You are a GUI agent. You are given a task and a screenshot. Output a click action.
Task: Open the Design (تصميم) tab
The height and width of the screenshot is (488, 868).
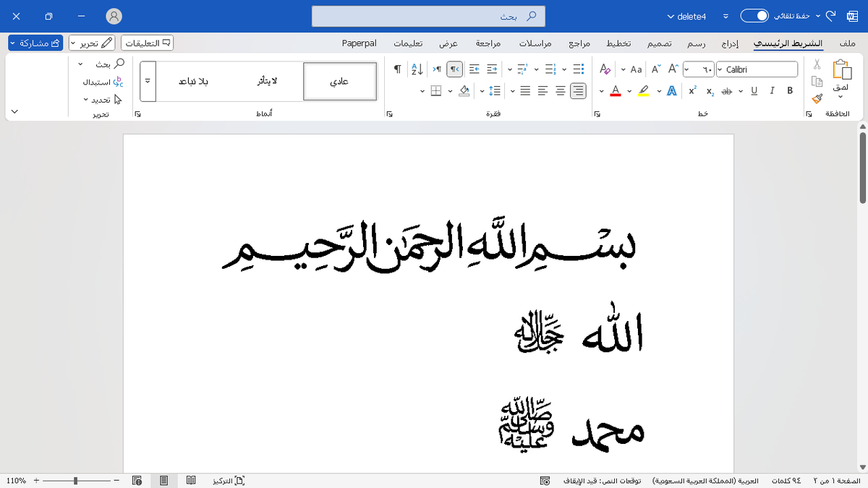(659, 43)
